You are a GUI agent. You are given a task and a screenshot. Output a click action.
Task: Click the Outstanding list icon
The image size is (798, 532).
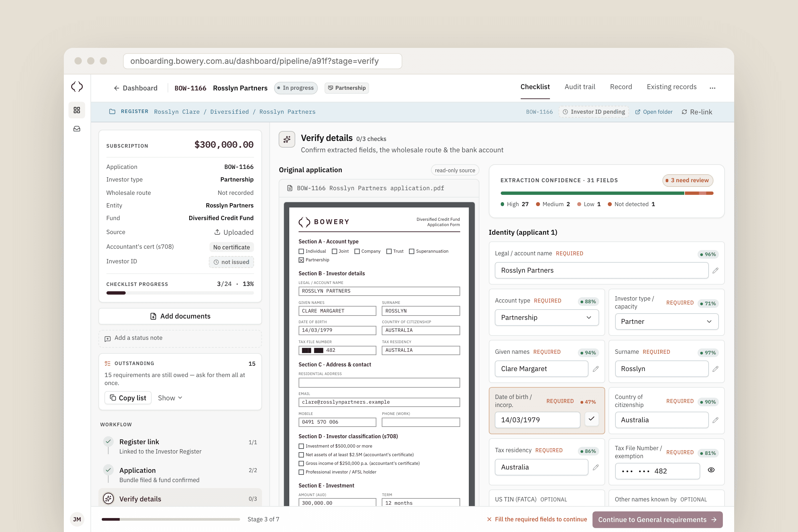click(107, 363)
